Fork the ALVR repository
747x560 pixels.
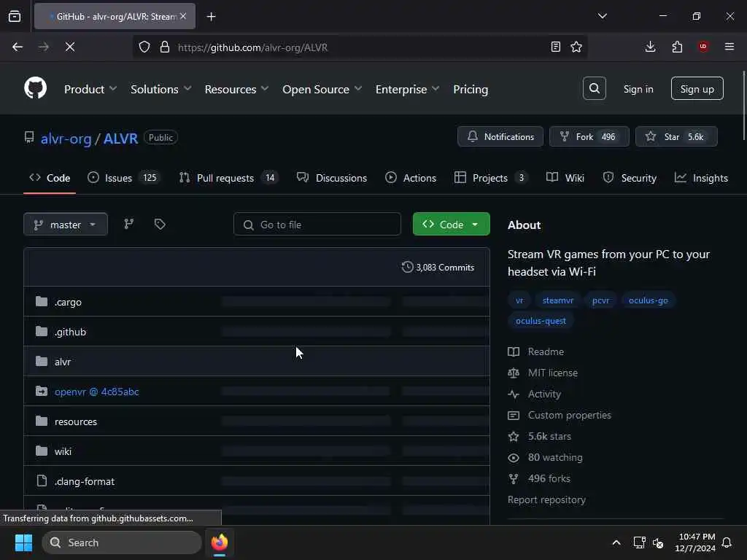[589, 136]
